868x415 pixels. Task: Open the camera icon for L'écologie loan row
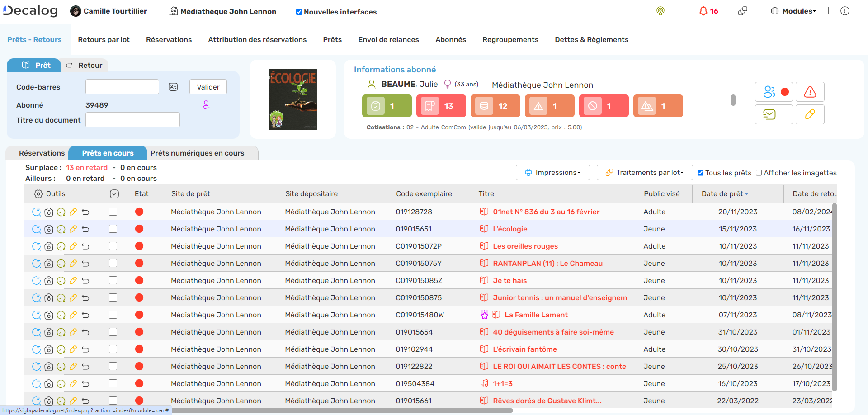(x=49, y=229)
